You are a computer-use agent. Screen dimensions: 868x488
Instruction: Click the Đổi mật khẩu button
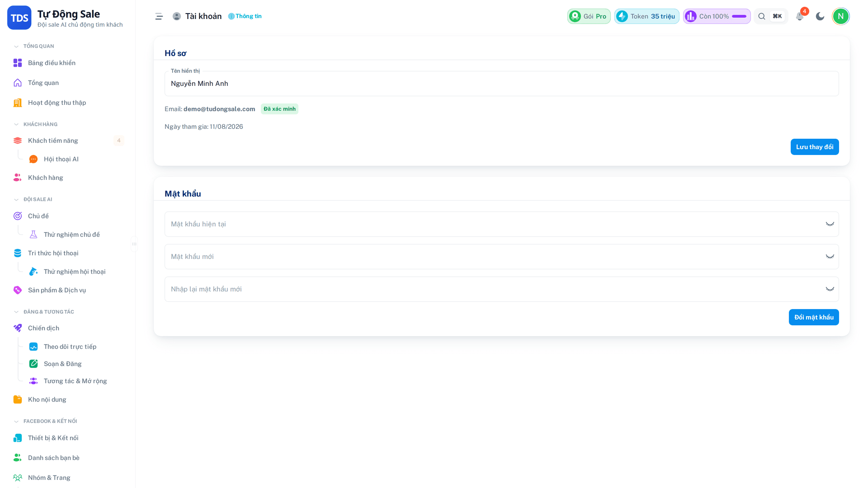point(814,317)
